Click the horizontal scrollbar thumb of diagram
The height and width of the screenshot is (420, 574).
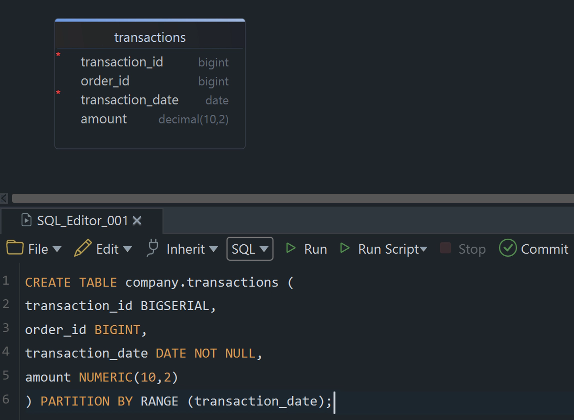[293, 198]
